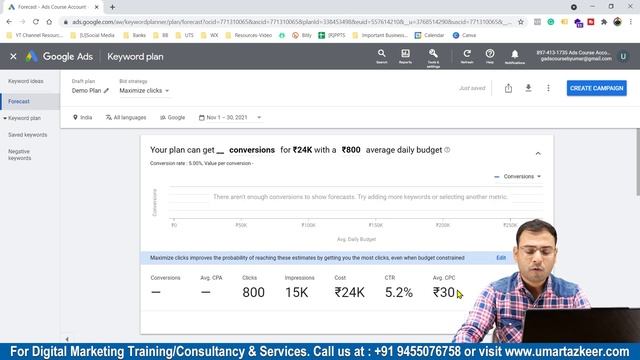The image size is (640, 360).
Task: Click the Conversion rate 5.00% text
Action: [x=176, y=163]
